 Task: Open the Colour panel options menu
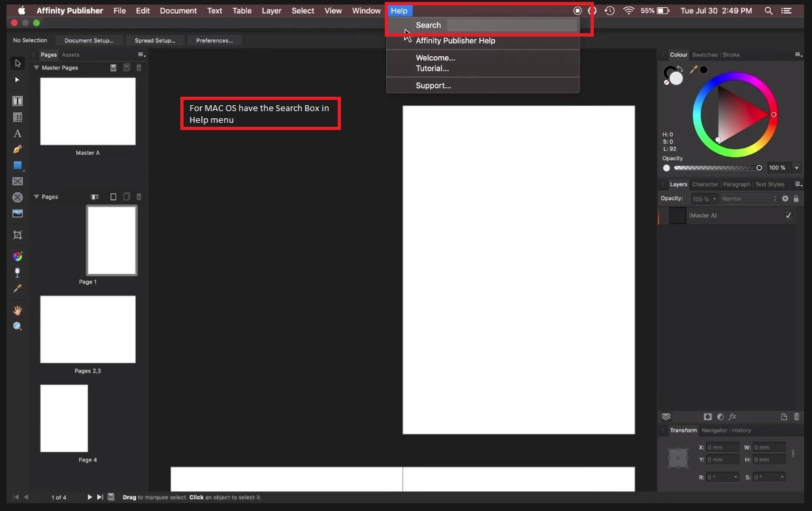coord(798,55)
